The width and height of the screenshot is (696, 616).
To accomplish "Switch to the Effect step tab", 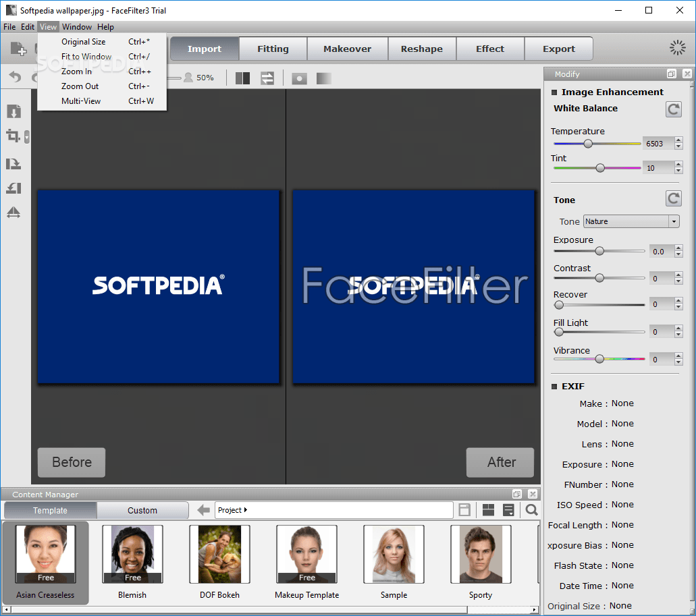I will coord(490,49).
